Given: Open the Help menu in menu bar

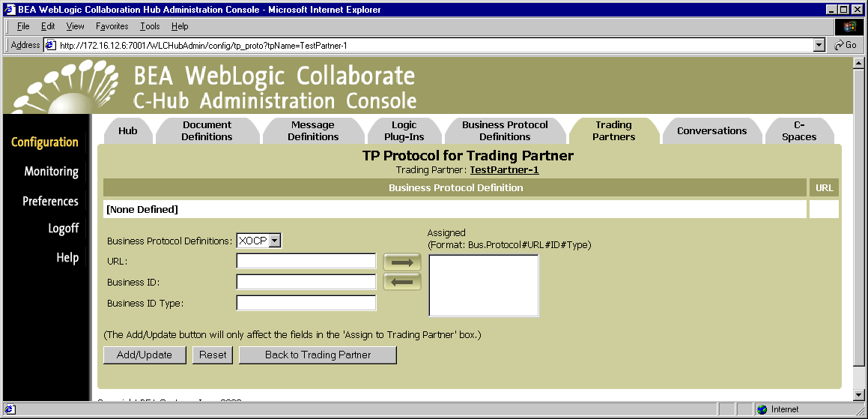Looking at the screenshot, I should [x=180, y=26].
